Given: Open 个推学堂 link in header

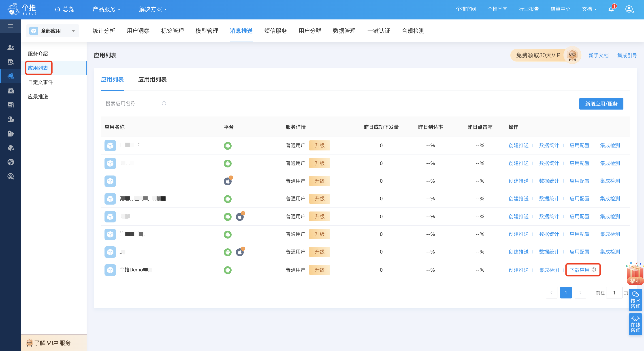Looking at the screenshot, I should pyautogui.click(x=497, y=9).
